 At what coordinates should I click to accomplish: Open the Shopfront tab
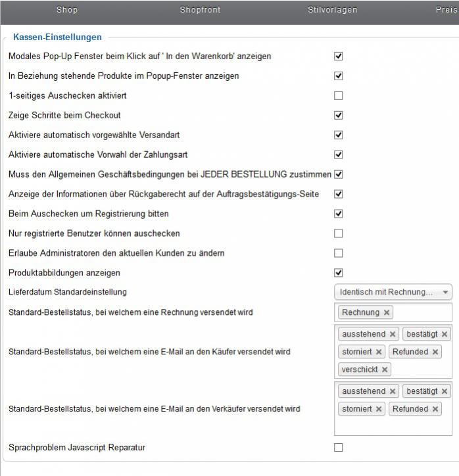pos(200,10)
